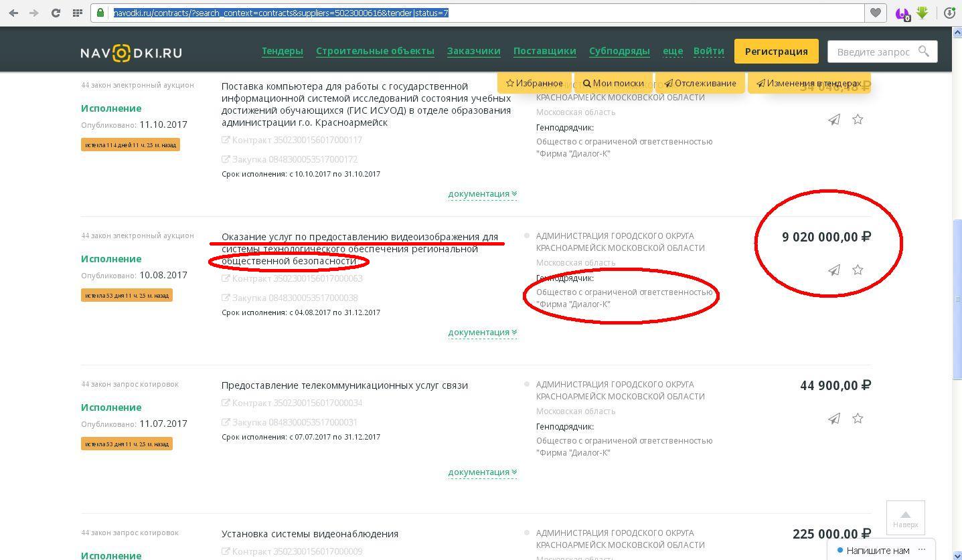Click Срок исполнения с 07.07.2017 по 31.12.2017
This screenshot has height=560, width=962.
[301, 437]
